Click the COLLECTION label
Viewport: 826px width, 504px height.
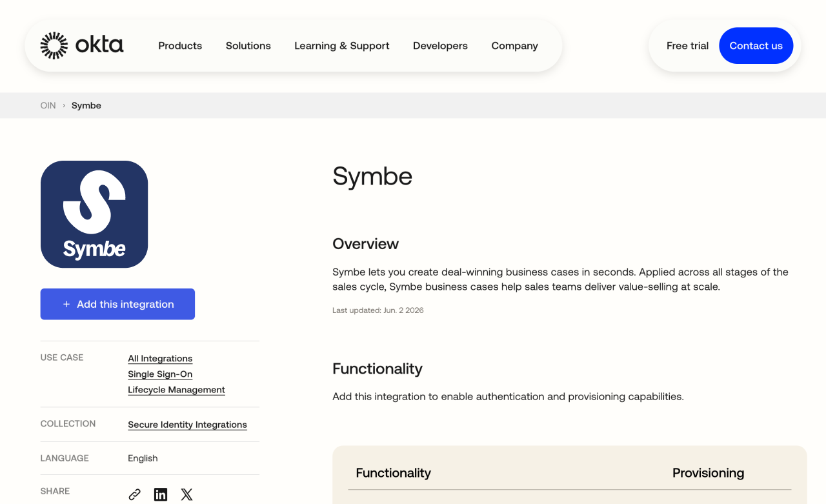point(68,424)
